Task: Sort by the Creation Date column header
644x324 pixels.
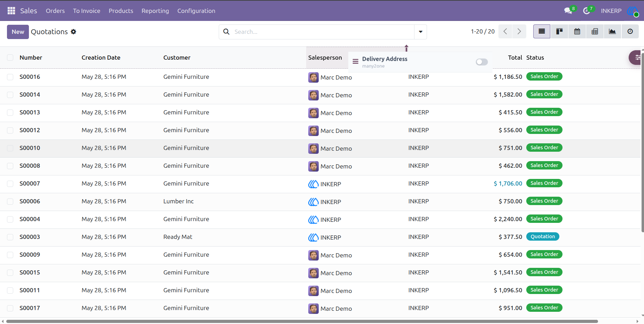Action: coord(101,58)
